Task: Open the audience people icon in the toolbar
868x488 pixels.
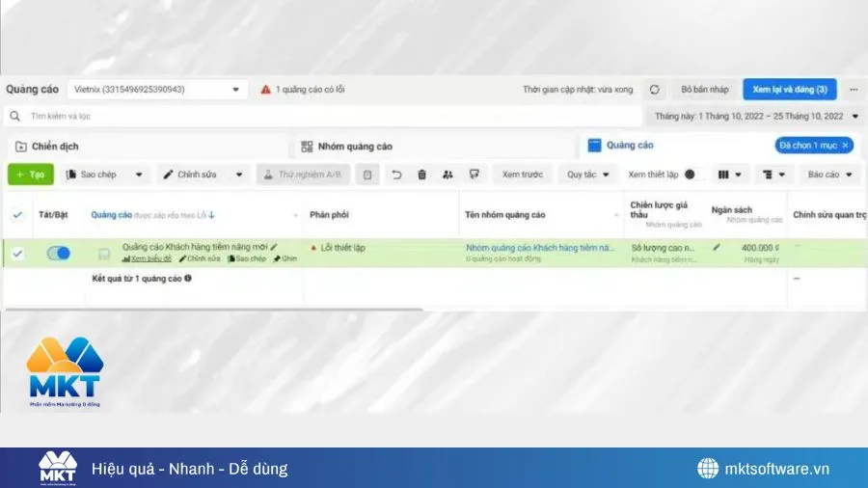Action: pyautogui.click(x=448, y=175)
